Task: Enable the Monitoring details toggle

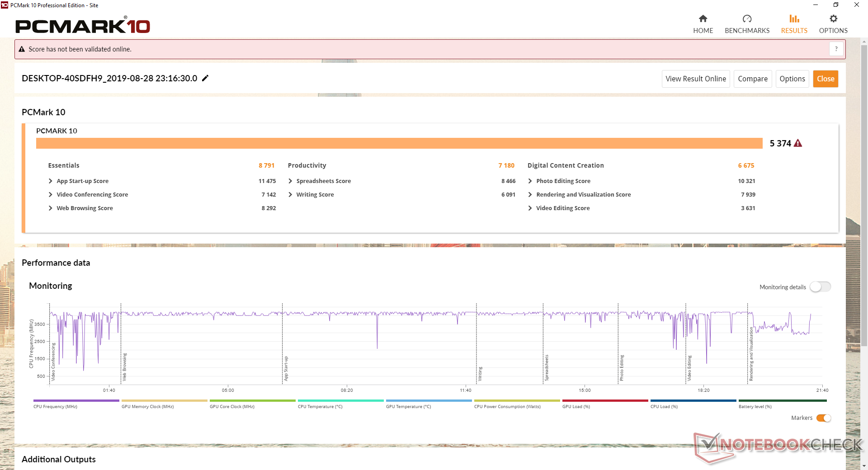Action: (x=820, y=287)
